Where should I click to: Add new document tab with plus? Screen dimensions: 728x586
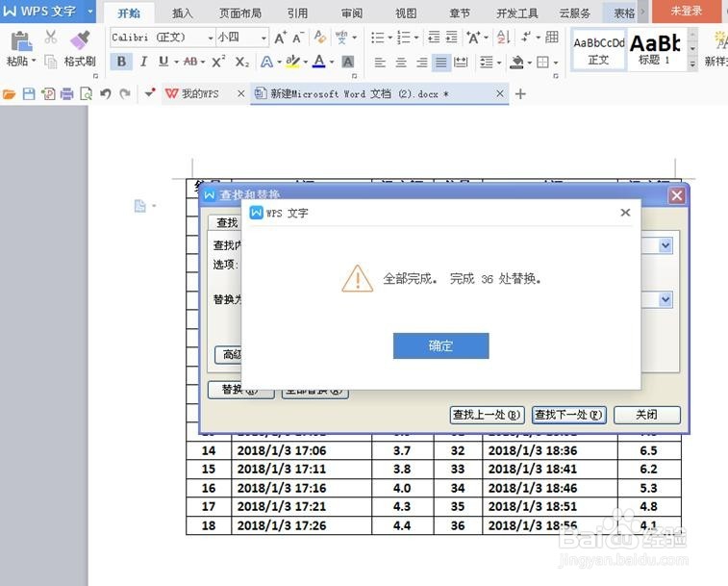[520, 94]
